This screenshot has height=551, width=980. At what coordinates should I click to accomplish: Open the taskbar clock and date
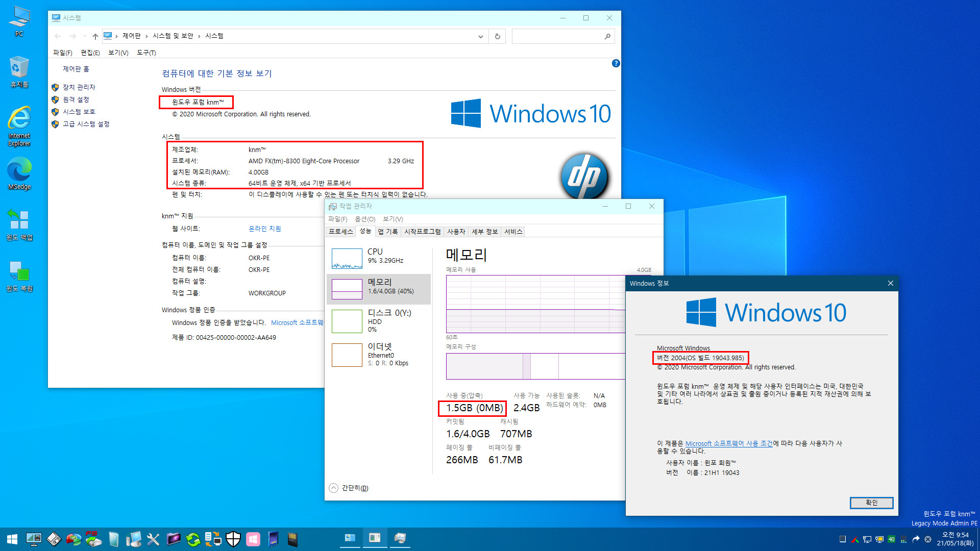955,539
